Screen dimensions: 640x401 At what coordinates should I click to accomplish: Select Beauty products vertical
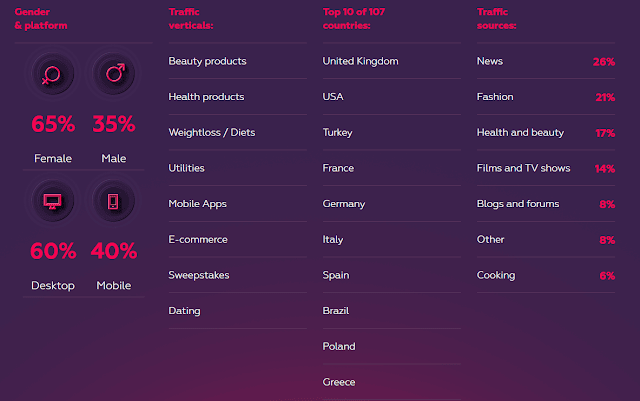click(207, 61)
